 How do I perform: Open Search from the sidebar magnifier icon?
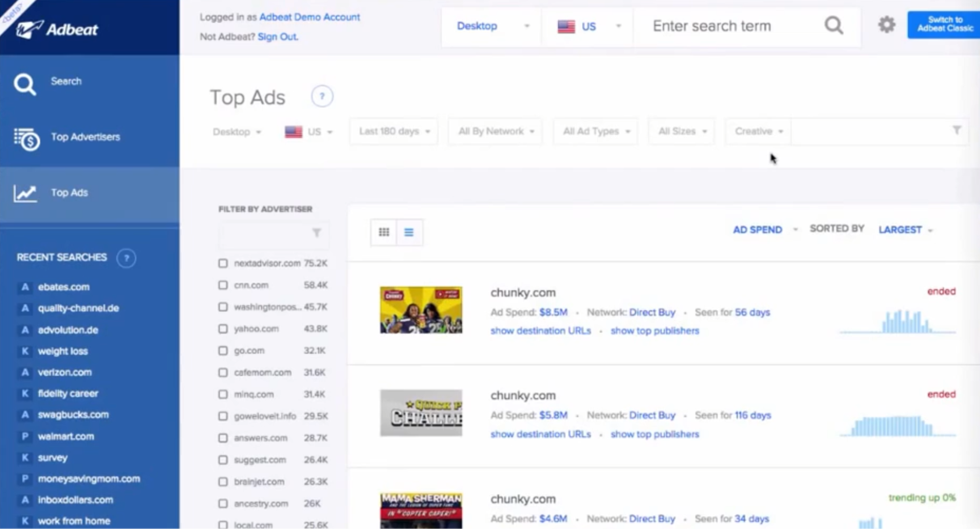point(25,84)
